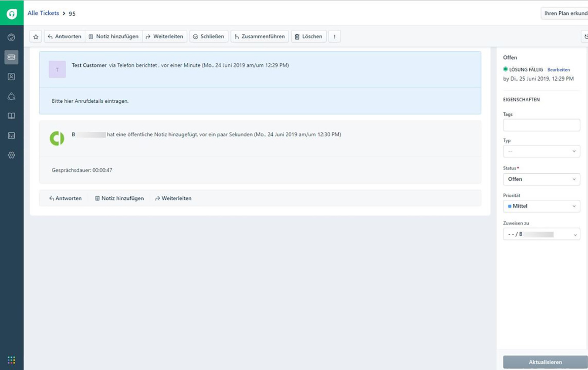
Task: Click the social channels sidebar icon
Action: point(11,96)
